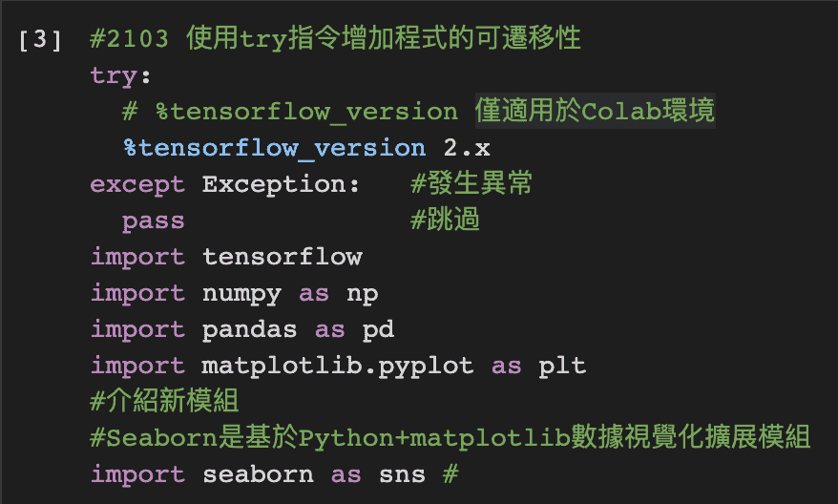Click the commented %tensorflow_version text
The width and height of the screenshot is (838, 504).
[x=306, y=113]
